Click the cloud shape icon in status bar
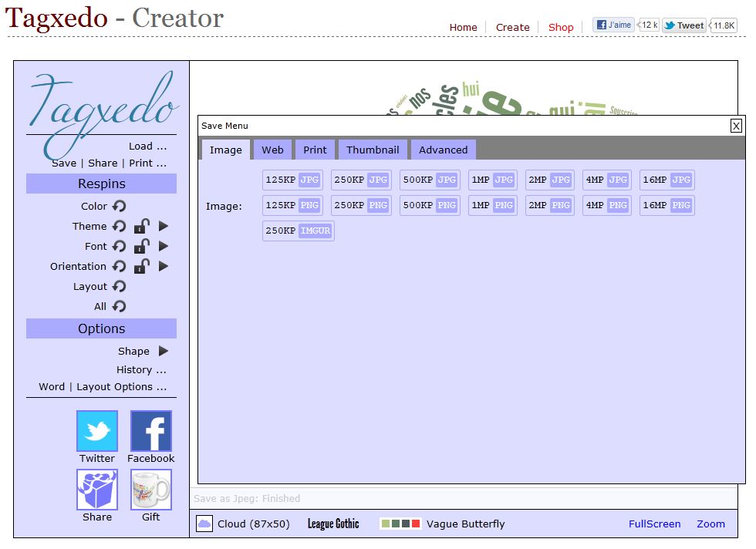Image resolution: width=756 pixels, height=549 pixels. point(204,524)
